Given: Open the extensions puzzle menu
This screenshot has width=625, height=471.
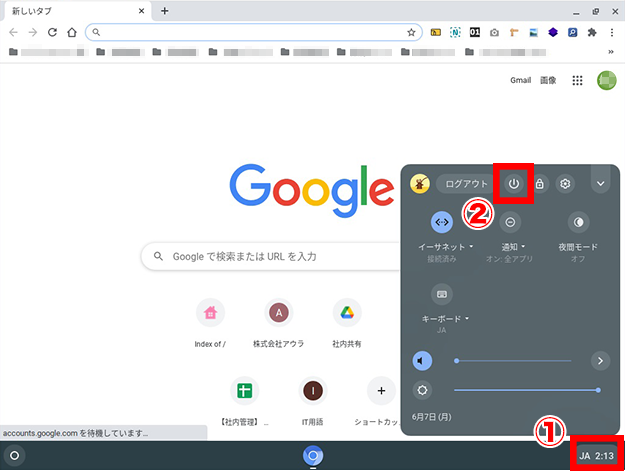Looking at the screenshot, I should coord(592,32).
